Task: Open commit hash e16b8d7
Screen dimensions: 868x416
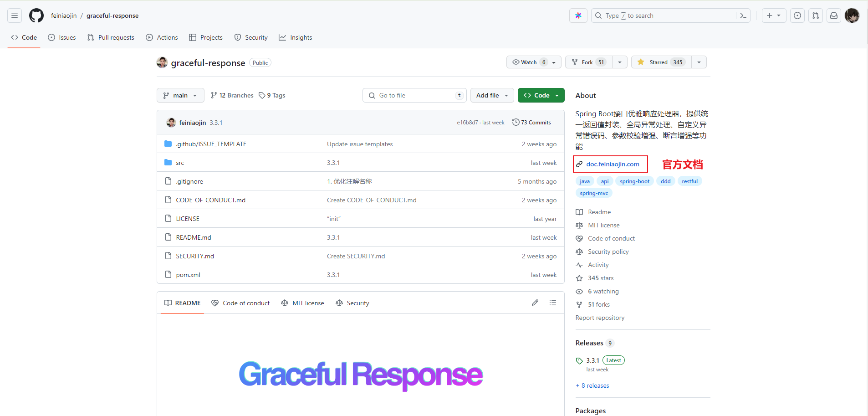Action: pos(467,123)
